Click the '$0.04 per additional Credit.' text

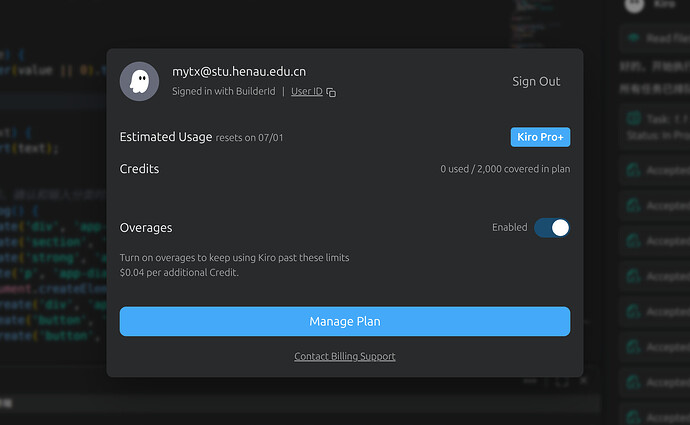click(x=179, y=272)
